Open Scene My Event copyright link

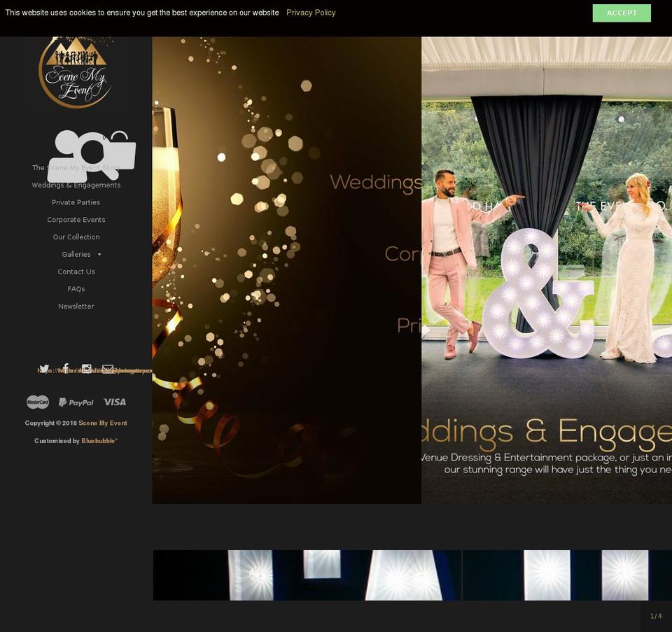[x=103, y=423]
